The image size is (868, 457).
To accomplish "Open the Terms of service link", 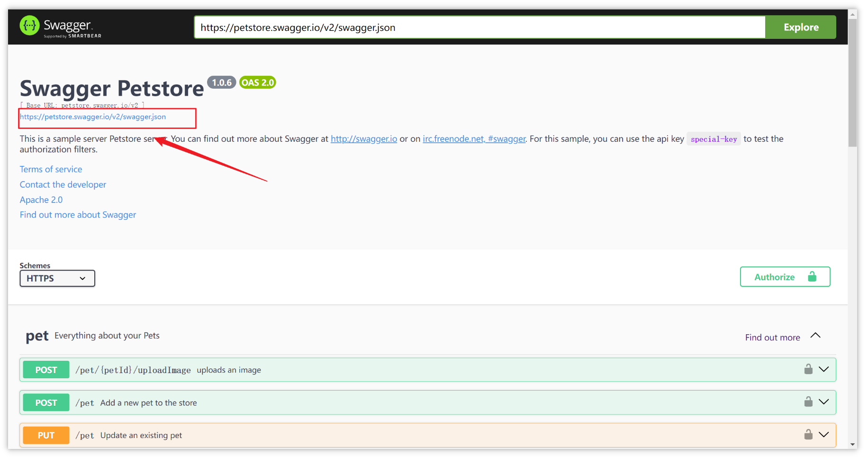I will point(50,169).
